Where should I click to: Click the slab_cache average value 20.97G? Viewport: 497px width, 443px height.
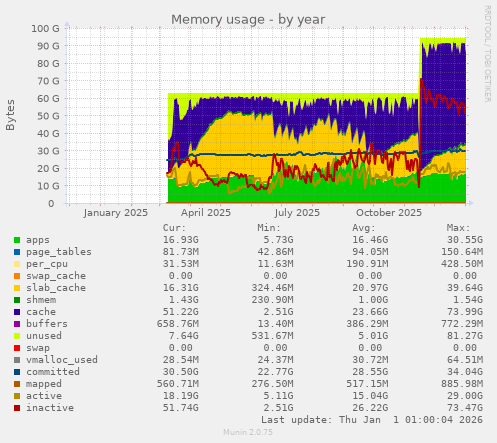pyautogui.click(x=370, y=288)
